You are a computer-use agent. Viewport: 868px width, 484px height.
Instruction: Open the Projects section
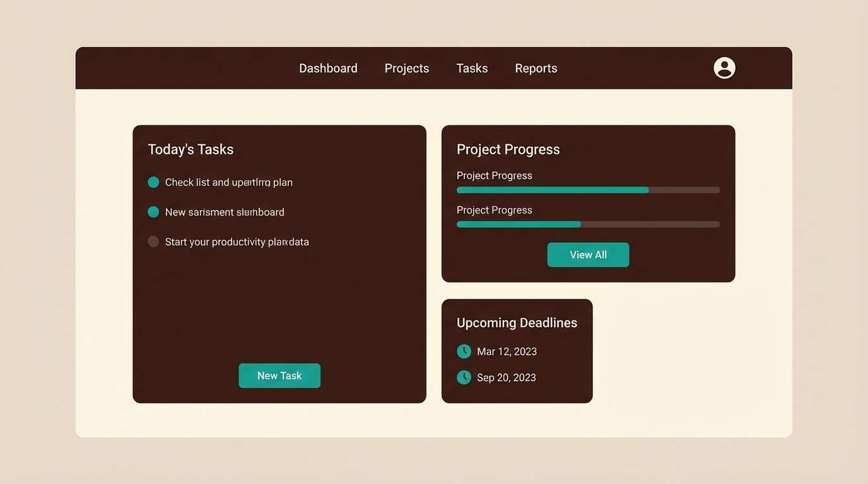click(406, 67)
